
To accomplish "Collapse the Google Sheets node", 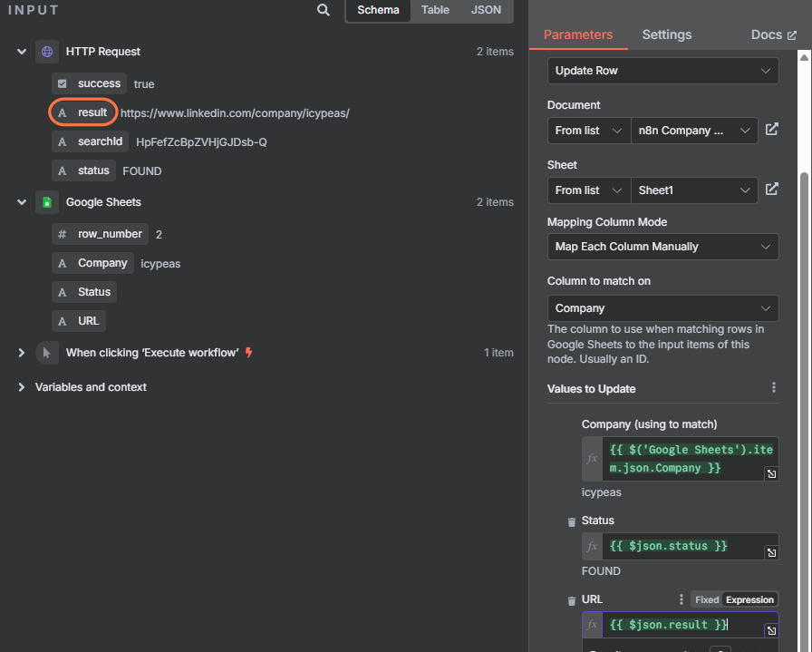I will point(22,202).
